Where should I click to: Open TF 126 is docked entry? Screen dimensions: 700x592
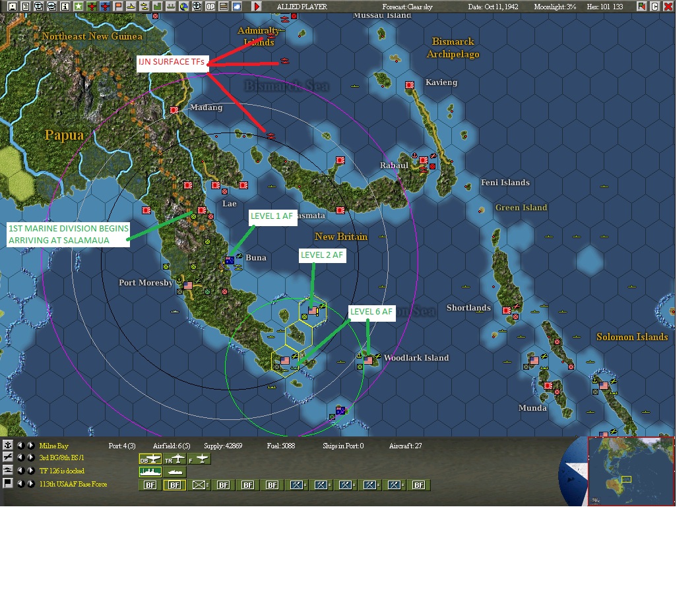(61, 471)
